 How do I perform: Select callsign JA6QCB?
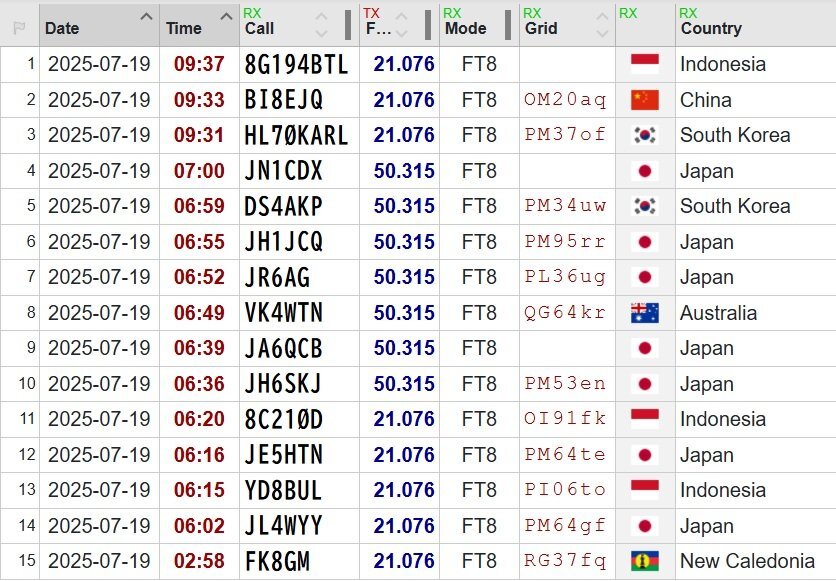click(284, 349)
